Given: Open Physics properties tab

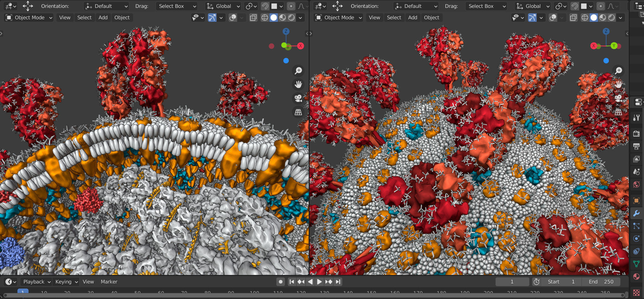Looking at the screenshot, I should pyautogui.click(x=636, y=239).
